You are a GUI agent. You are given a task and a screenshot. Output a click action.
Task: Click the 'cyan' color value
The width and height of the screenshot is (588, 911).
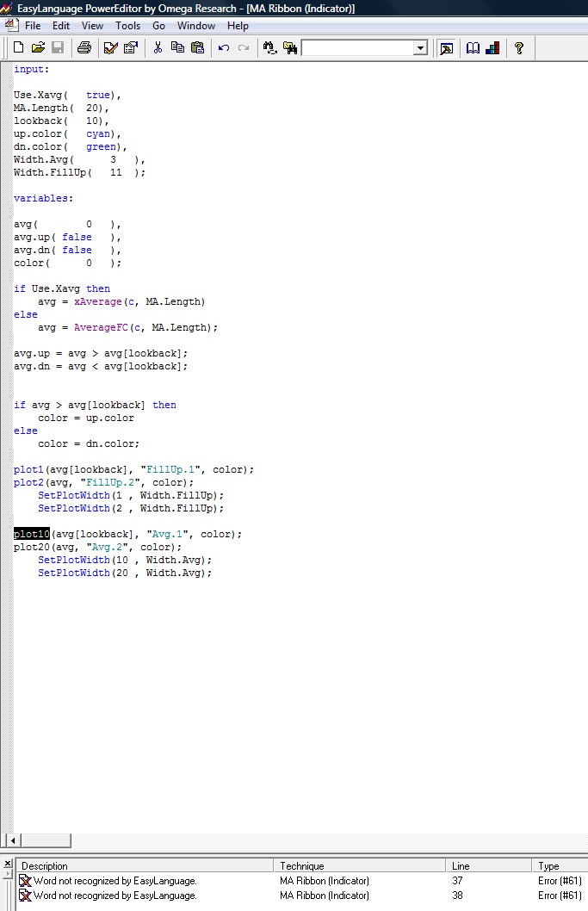pyautogui.click(x=97, y=133)
